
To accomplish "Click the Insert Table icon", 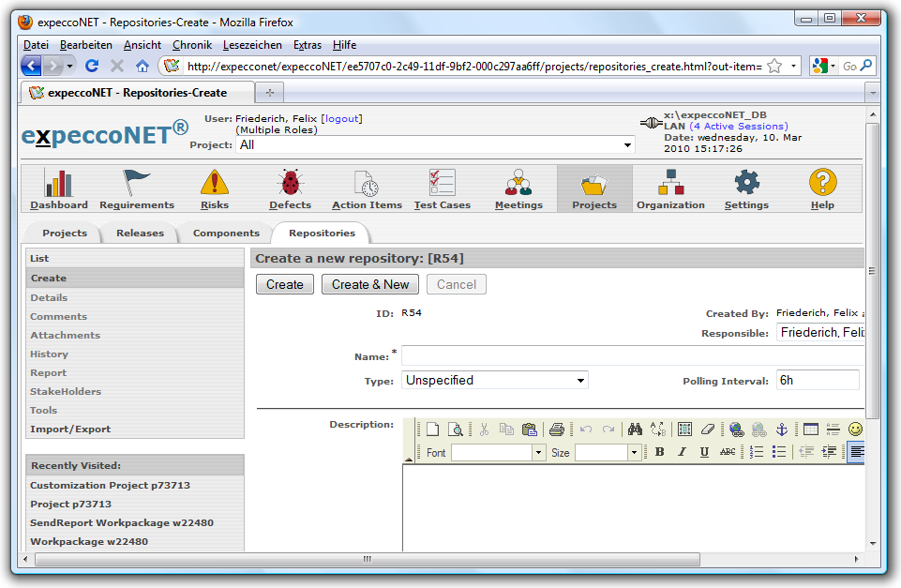I will 810,430.
